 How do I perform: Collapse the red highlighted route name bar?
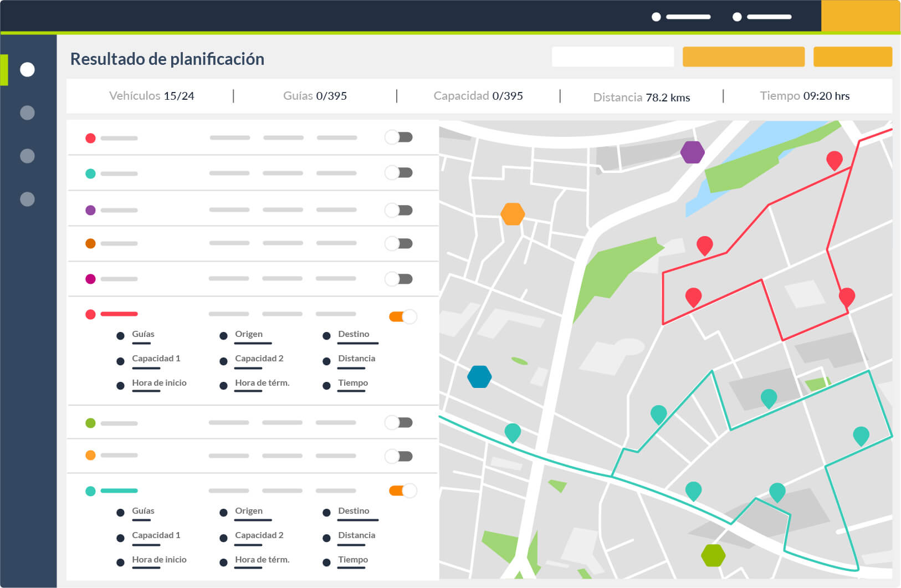pos(119,314)
